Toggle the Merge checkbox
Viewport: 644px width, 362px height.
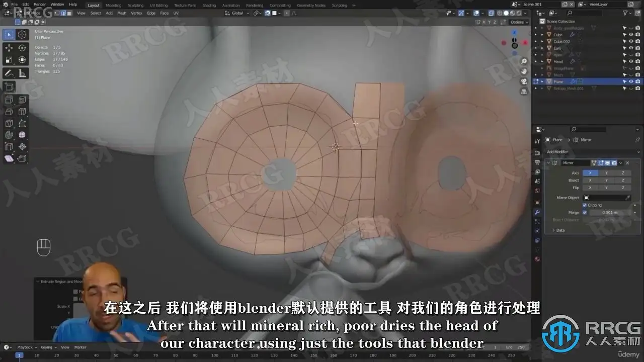pyautogui.click(x=585, y=212)
